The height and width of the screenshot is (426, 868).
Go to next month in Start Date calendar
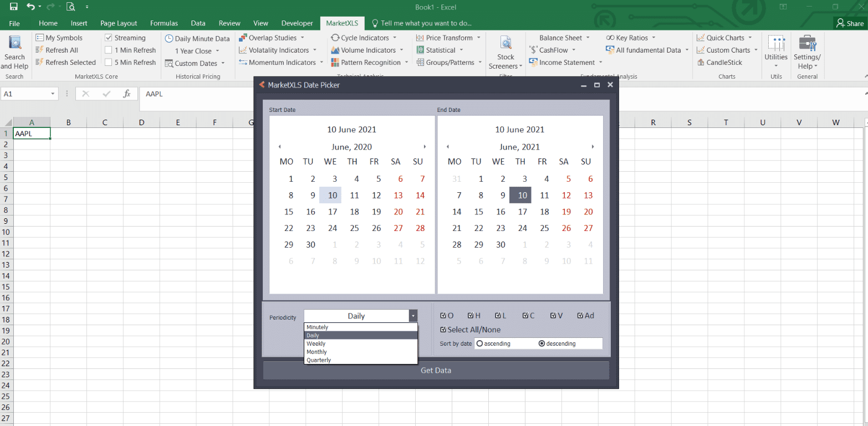coord(425,147)
